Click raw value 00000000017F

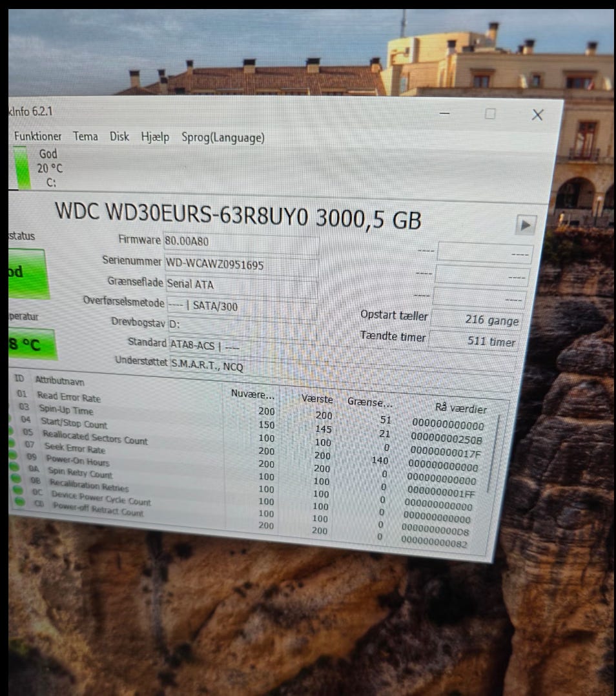coord(445,453)
